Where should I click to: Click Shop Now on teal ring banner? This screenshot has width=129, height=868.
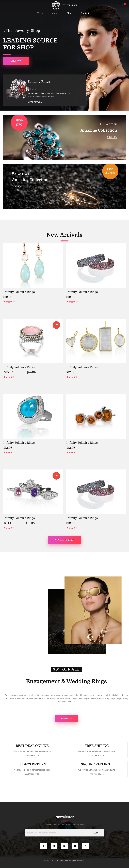(x=112, y=137)
